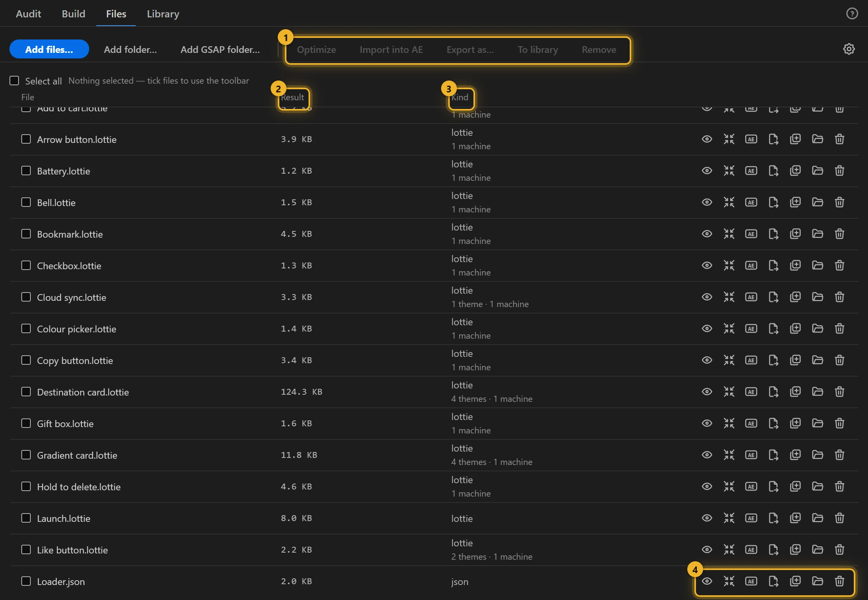Select the Battery.lottie checkbox
This screenshot has height=600, width=868.
(x=26, y=171)
